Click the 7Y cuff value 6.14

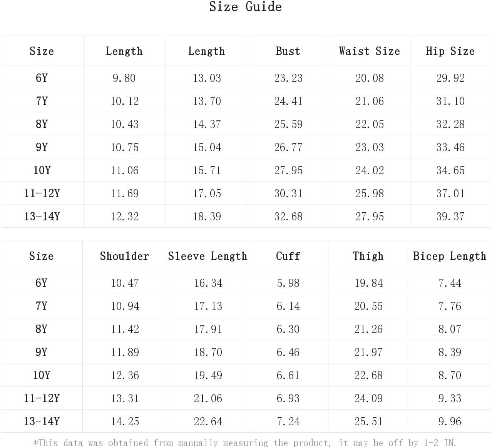click(288, 306)
